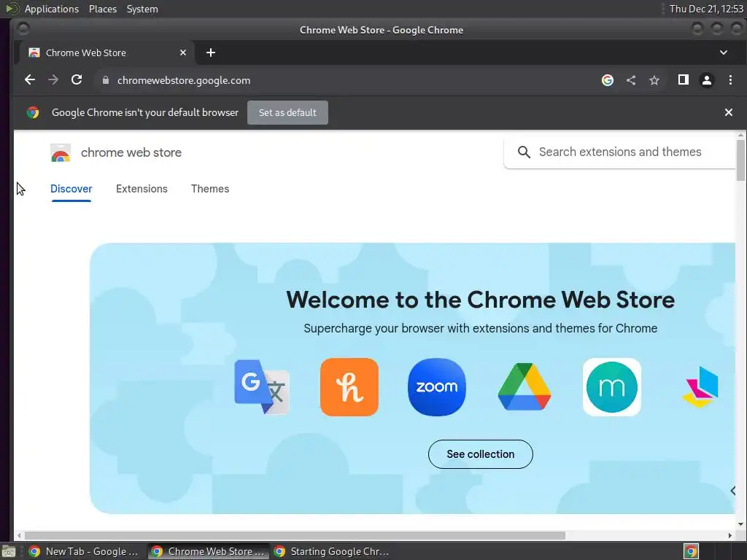Open the Places menu
747x560 pixels.
click(103, 9)
